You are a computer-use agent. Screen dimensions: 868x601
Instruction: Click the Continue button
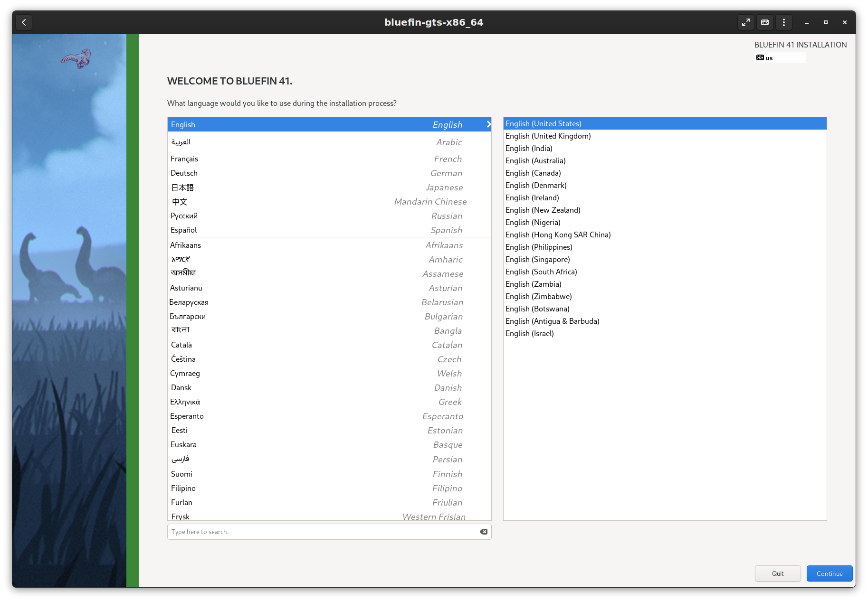pyautogui.click(x=830, y=573)
